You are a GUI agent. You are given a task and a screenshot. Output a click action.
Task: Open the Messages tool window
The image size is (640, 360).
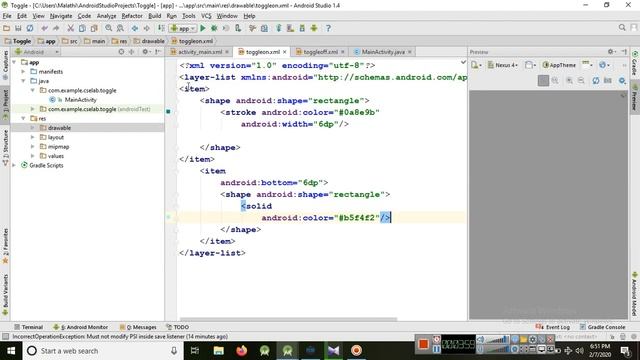pyautogui.click(x=138, y=327)
